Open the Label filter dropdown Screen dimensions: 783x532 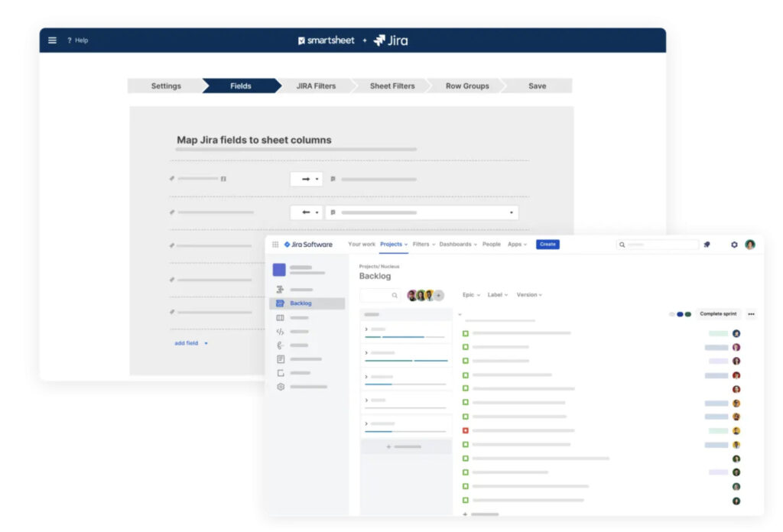click(497, 294)
